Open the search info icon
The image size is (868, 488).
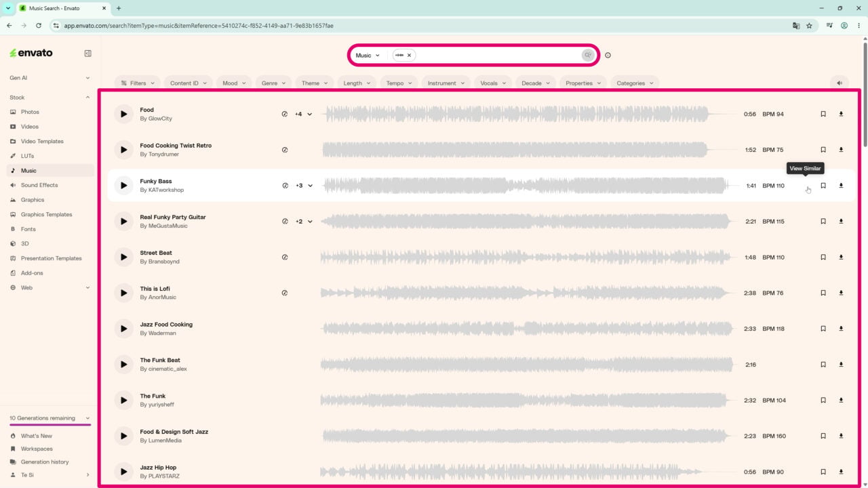(x=608, y=56)
